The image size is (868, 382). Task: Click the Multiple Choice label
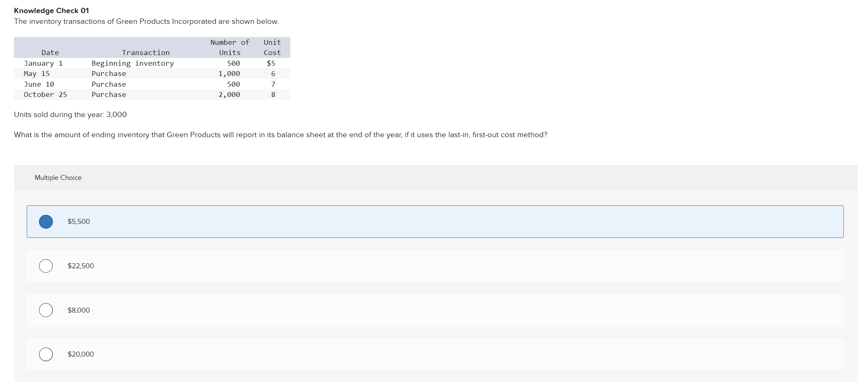point(58,177)
